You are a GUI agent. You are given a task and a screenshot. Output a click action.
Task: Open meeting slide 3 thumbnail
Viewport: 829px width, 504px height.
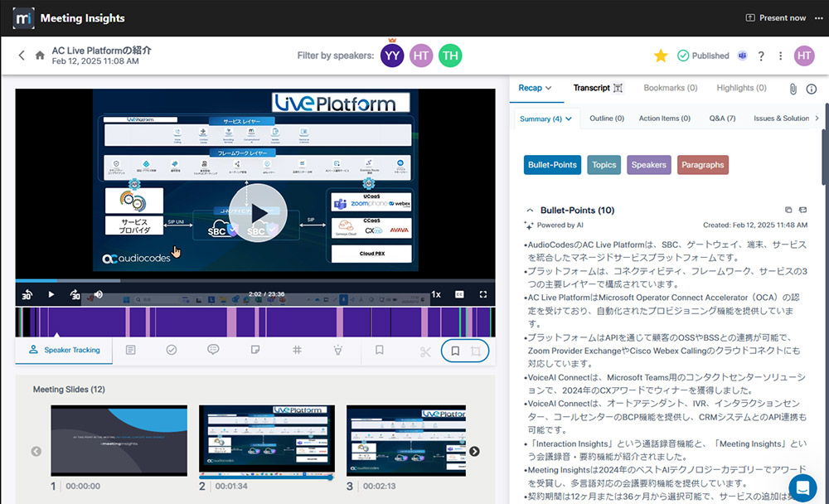point(405,440)
